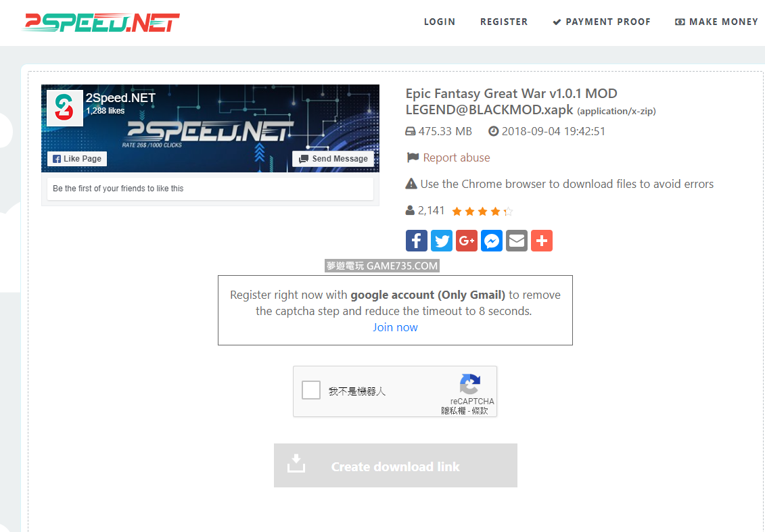Open MAKE MONEY page
The width and height of the screenshot is (765, 532).
tap(716, 22)
